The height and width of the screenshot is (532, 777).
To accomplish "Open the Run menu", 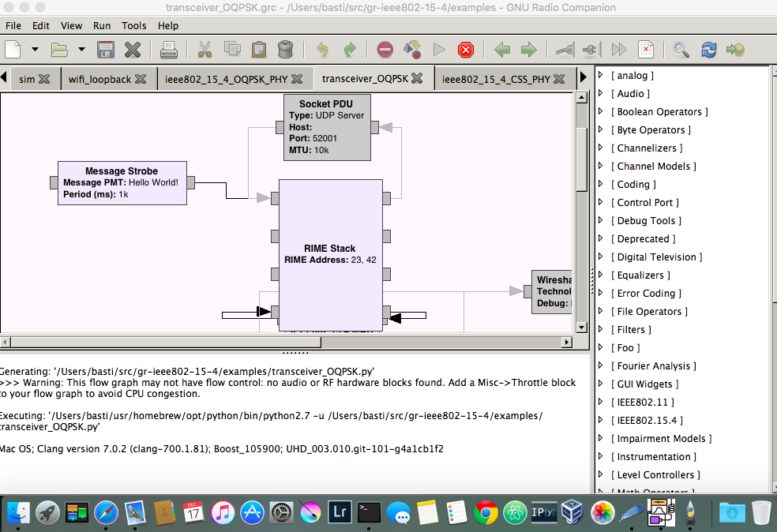I will [x=102, y=25].
